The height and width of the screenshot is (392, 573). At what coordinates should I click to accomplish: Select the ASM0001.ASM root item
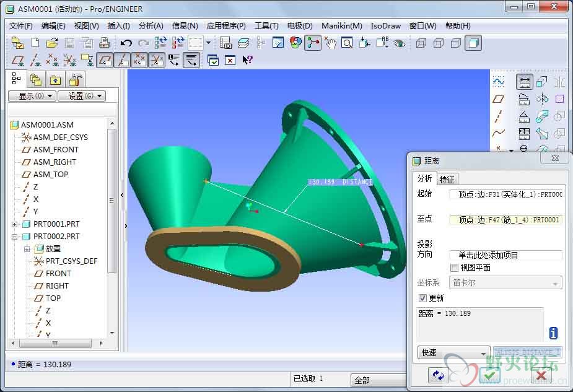[47, 125]
